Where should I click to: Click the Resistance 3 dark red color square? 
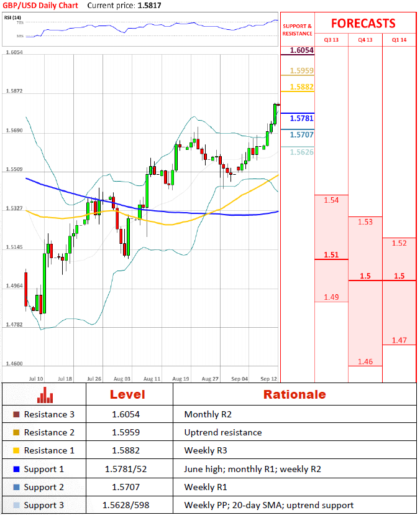[x=16, y=414]
